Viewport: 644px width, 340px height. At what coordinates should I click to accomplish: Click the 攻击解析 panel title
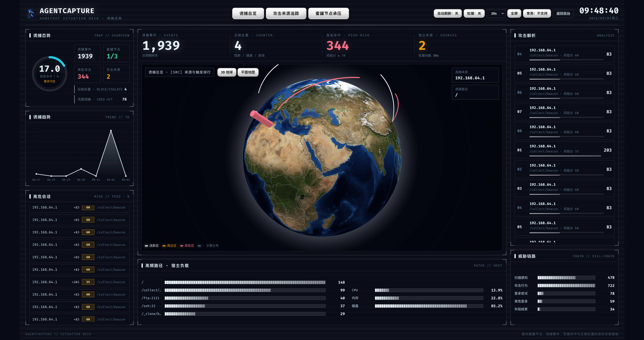coord(527,35)
